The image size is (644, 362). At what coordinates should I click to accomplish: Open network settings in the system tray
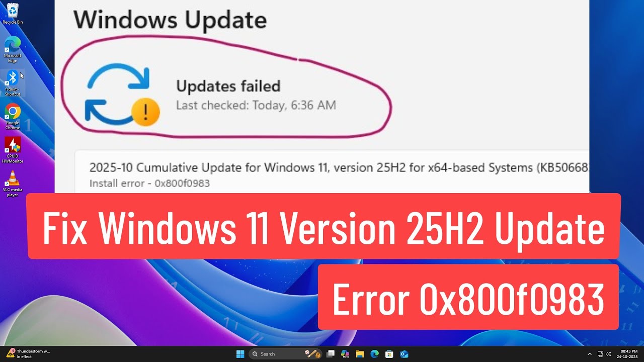point(601,354)
